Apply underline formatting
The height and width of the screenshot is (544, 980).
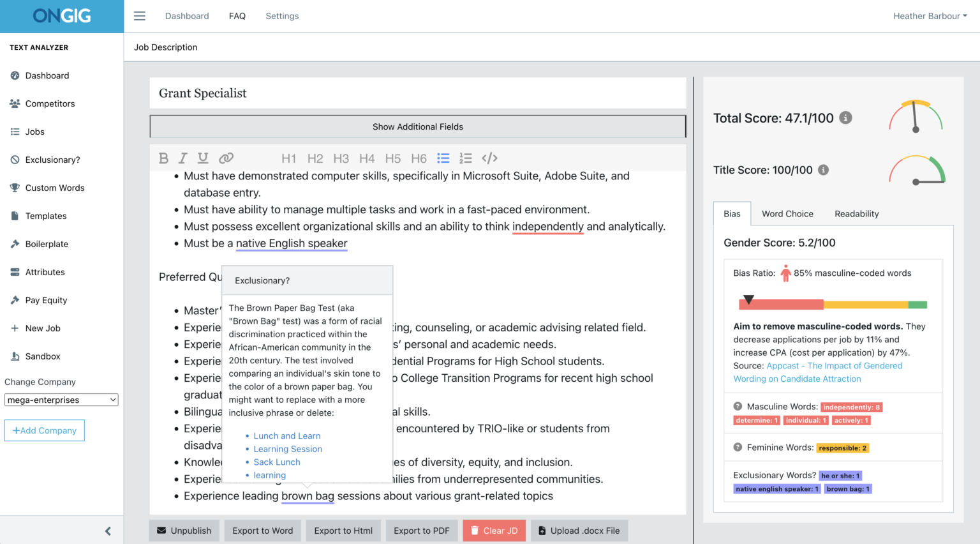click(x=203, y=158)
